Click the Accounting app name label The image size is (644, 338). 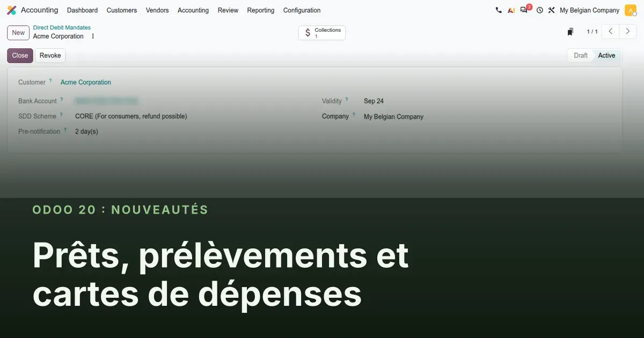click(39, 10)
